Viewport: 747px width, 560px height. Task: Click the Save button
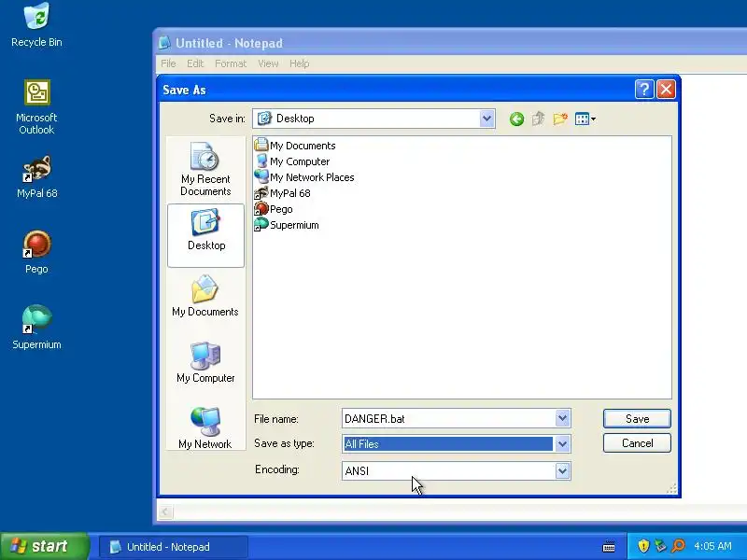(x=637, y=418)
